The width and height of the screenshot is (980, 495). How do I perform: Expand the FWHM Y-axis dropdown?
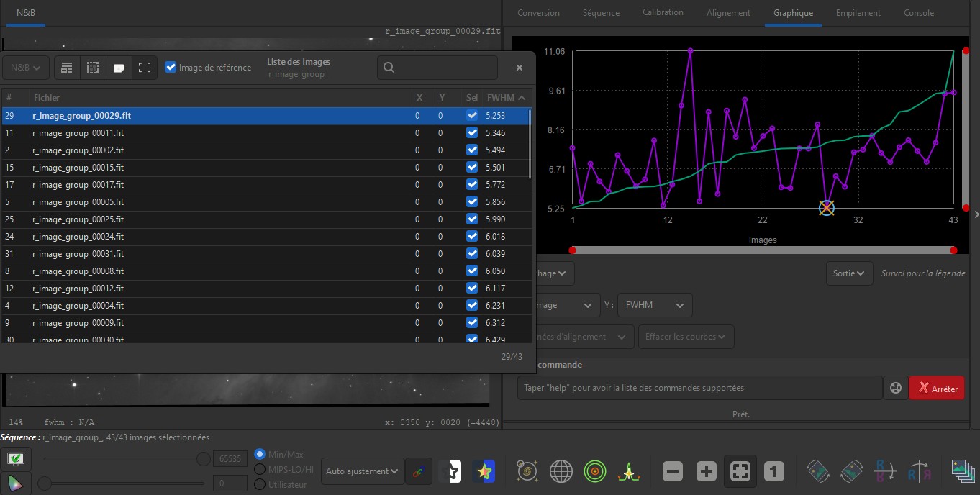click(654, 305)
